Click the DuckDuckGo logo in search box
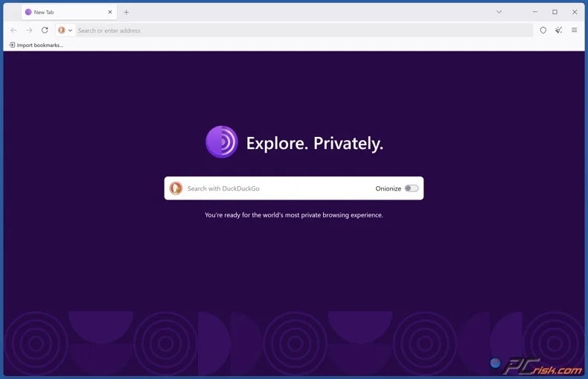The height and width of the screenshot is (379, 588). [x=176, y=188]
